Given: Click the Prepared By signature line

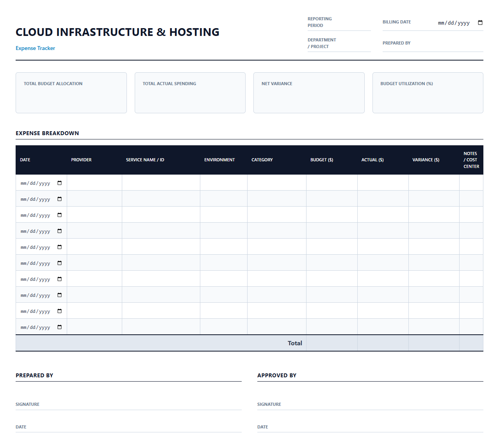Looking at the screenshot, I should point(128,404).
